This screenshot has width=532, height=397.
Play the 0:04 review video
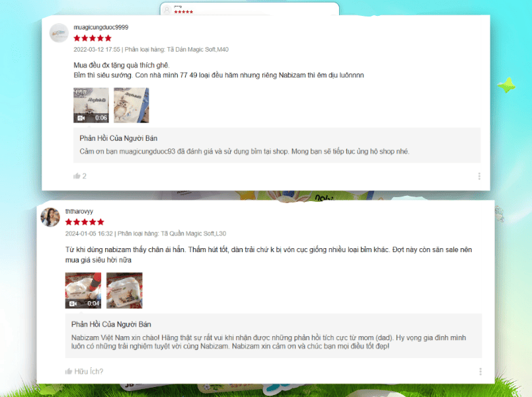[83, 290]
